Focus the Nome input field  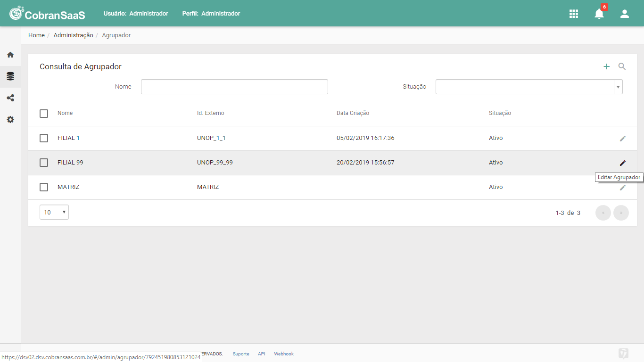click(234, 87)
